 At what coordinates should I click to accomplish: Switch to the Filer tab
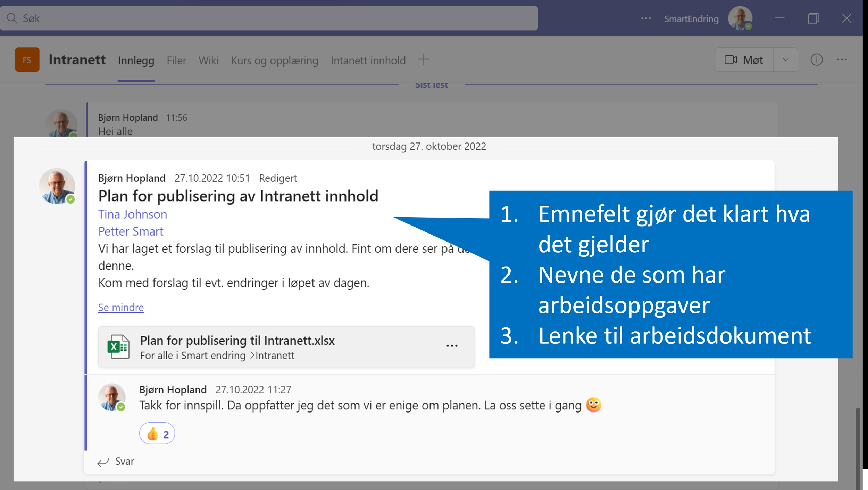pyautogui.click(x=176, y=60)
